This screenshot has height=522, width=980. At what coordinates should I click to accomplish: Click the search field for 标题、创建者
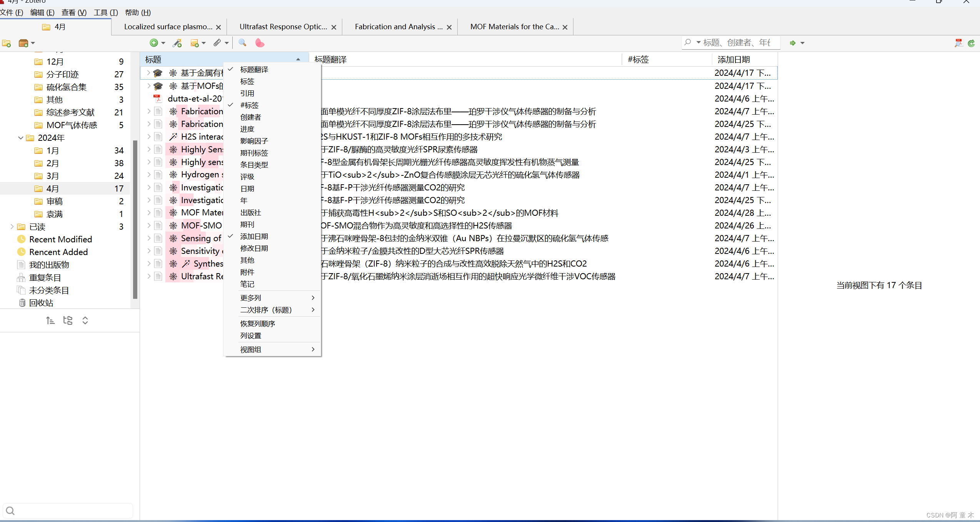pyautogui.click(x=737, y=43)
